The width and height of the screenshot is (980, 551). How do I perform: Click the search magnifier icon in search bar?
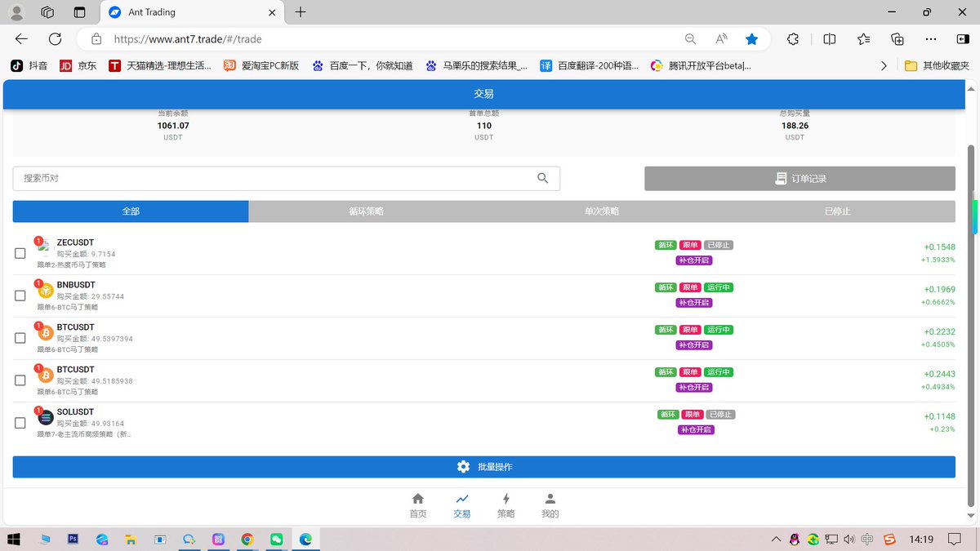[x=542, y=178]
